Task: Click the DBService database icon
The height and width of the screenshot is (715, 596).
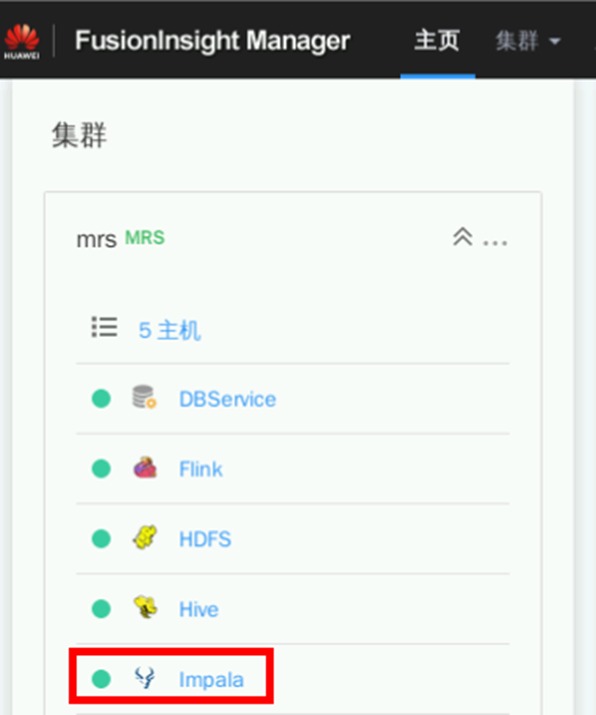Action: (144, 397)
